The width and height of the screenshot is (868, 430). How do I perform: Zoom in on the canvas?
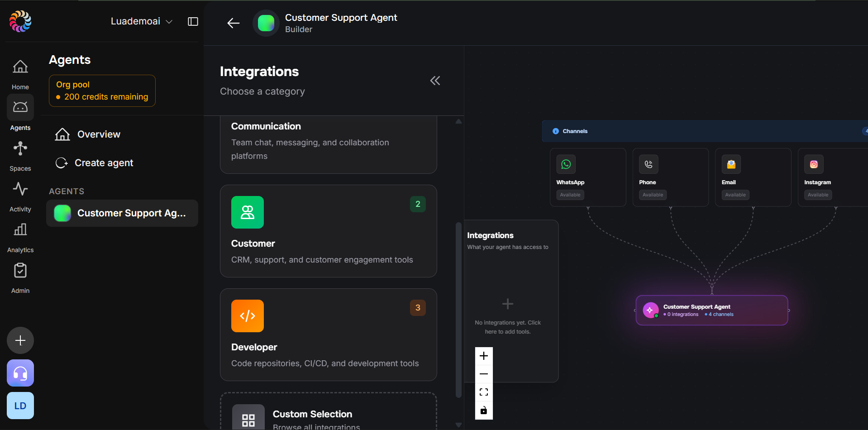[484, 356]
